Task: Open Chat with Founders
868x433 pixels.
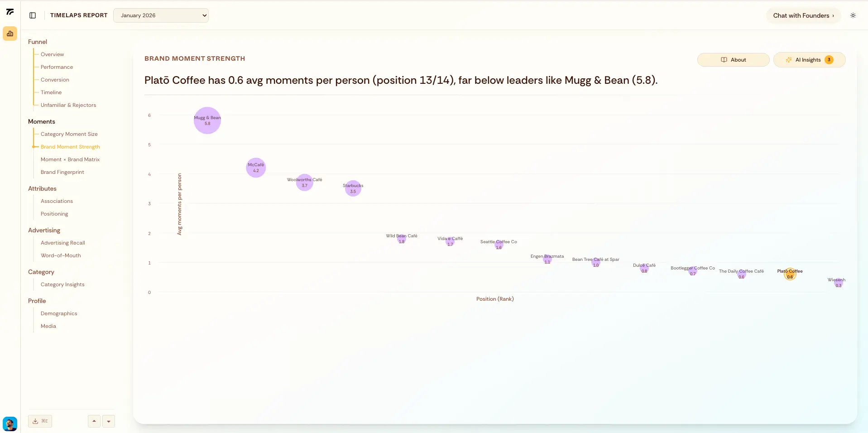Action: (803, 15)
